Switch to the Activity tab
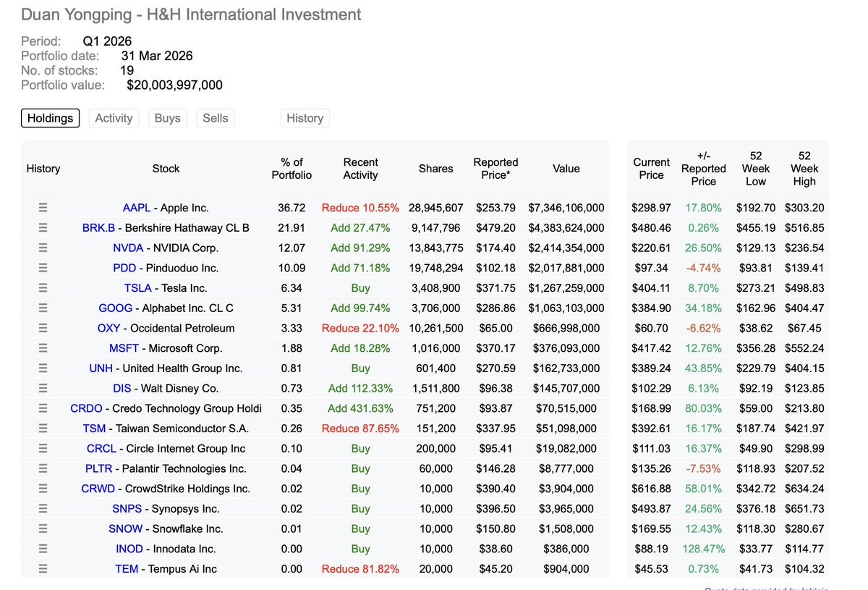The height and width of the screenshot is (590, 868). click(114, 118)
